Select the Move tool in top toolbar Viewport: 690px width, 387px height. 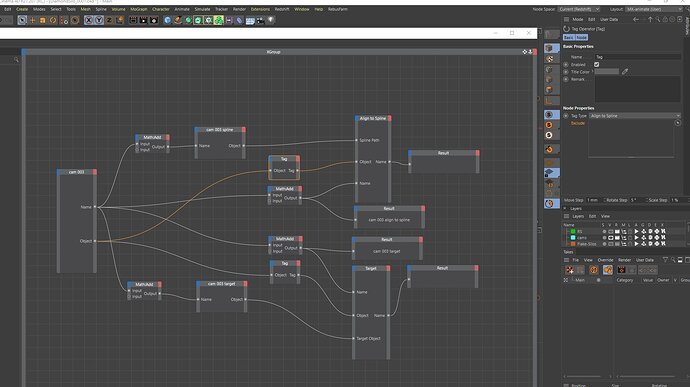point(33,20)
